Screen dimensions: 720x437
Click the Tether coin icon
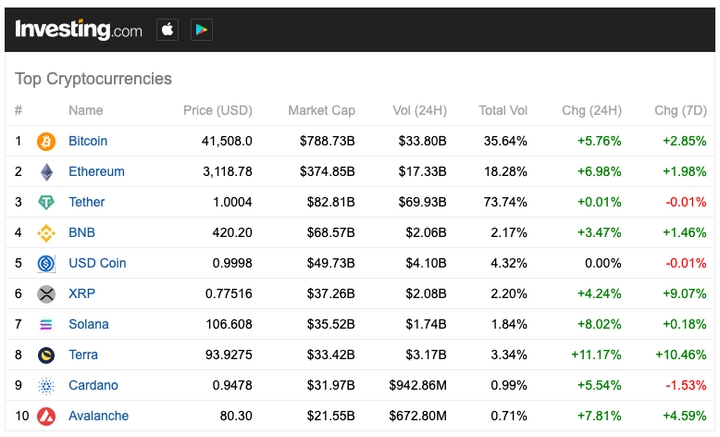coord(46,202)
